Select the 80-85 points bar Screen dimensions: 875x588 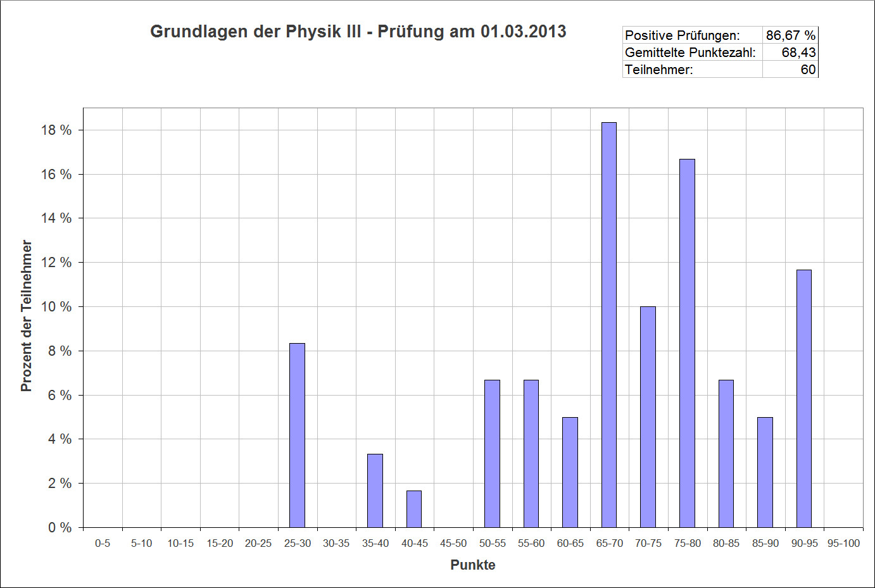click(726, 454)
